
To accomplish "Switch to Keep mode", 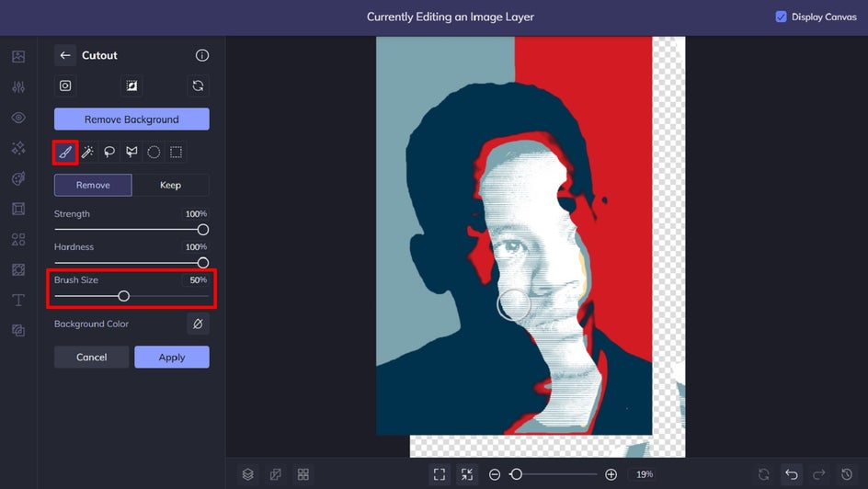I will point(170,186).
